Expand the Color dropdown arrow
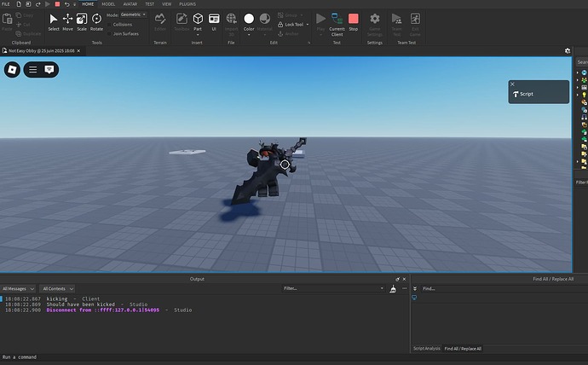Screen dimensions: 588x365 point(249,35)
